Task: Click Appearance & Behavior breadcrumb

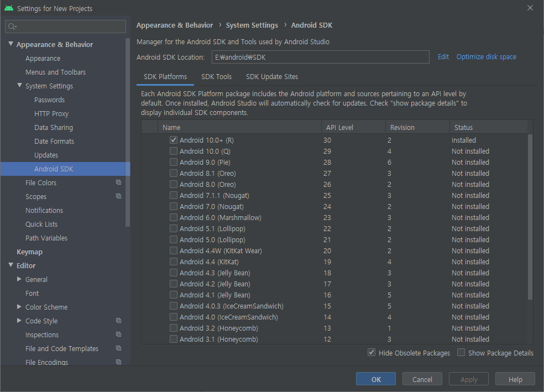Action: click(x=175, y=25)
